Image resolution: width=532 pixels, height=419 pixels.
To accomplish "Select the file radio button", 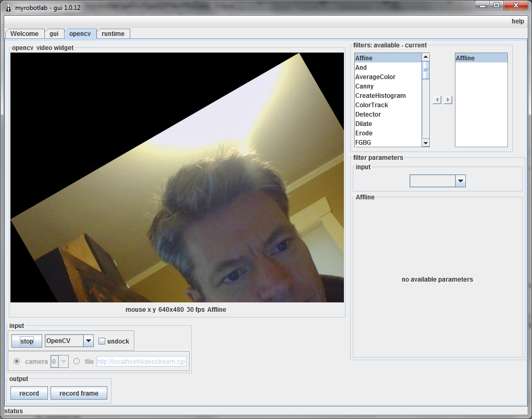I will [77, 361].
